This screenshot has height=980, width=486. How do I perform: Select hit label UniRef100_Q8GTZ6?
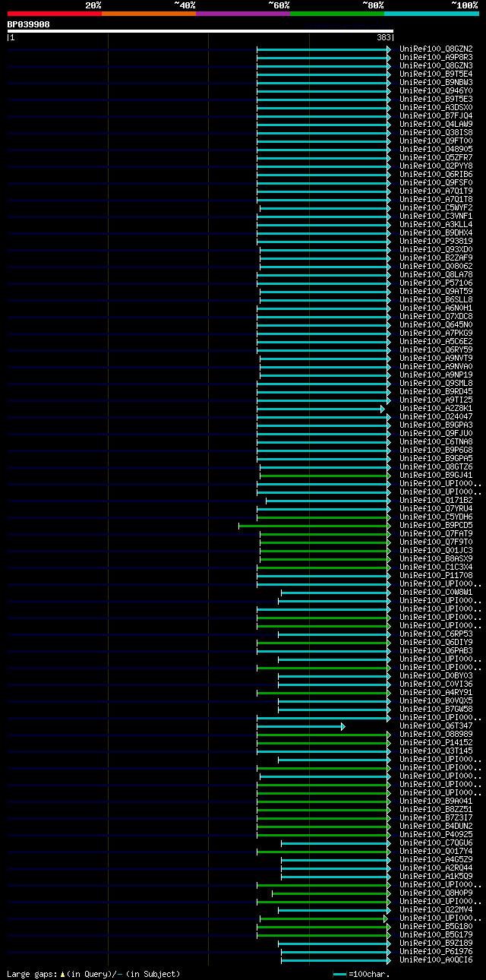[436, 466]
